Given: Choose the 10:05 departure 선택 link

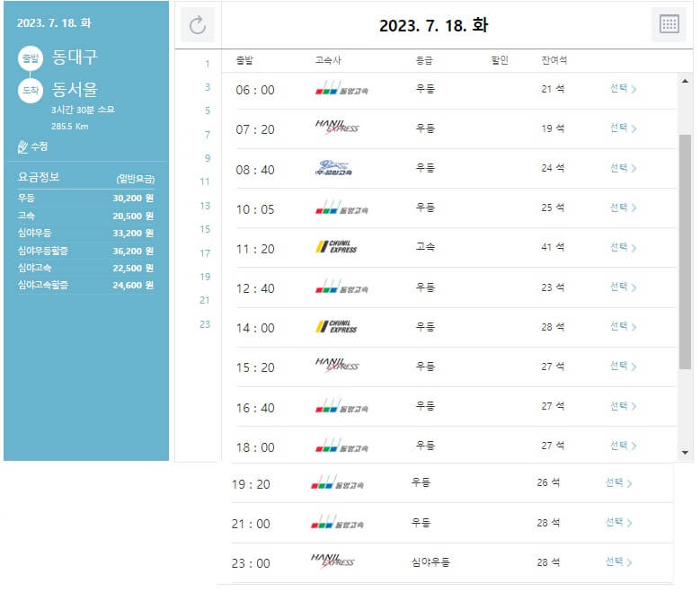Looking at the screenshot, I should tap(623, 208).
